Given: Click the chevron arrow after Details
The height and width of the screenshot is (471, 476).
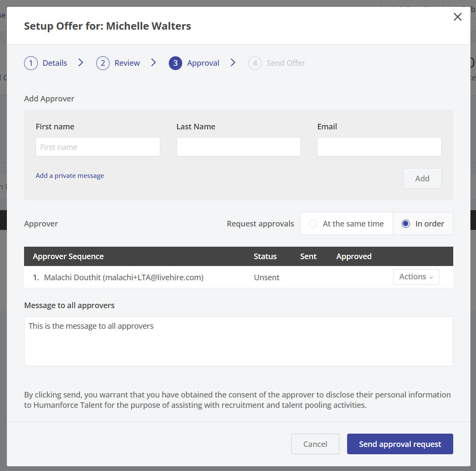Looking at the screenshot, I should click(81, 63).
